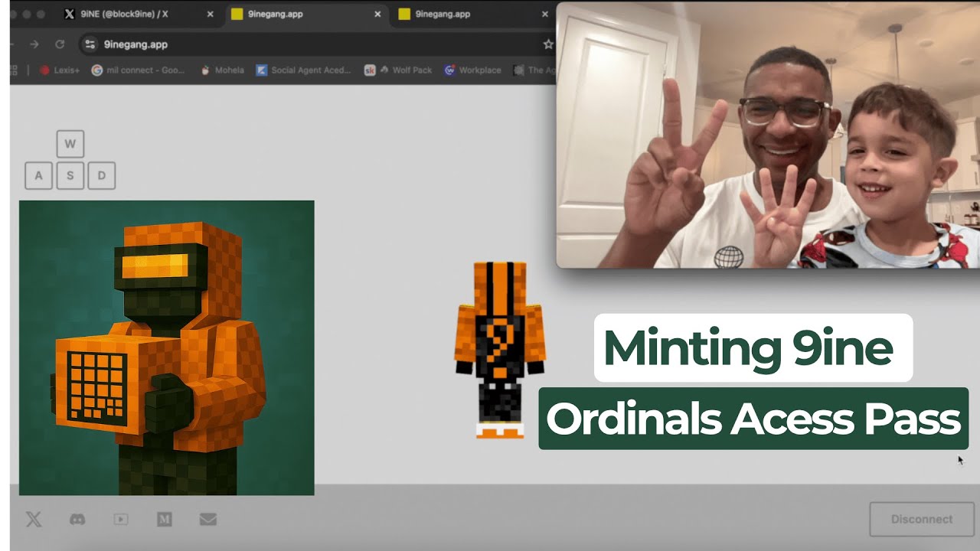
Task: Click the orange hoodie pixel avatar
Action: tap(501, 350)
